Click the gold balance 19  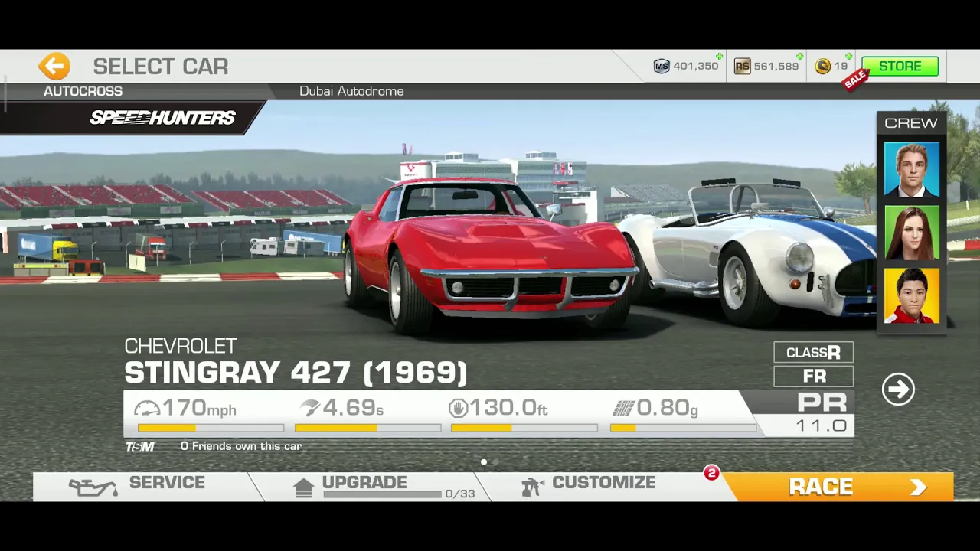point(841,67)
